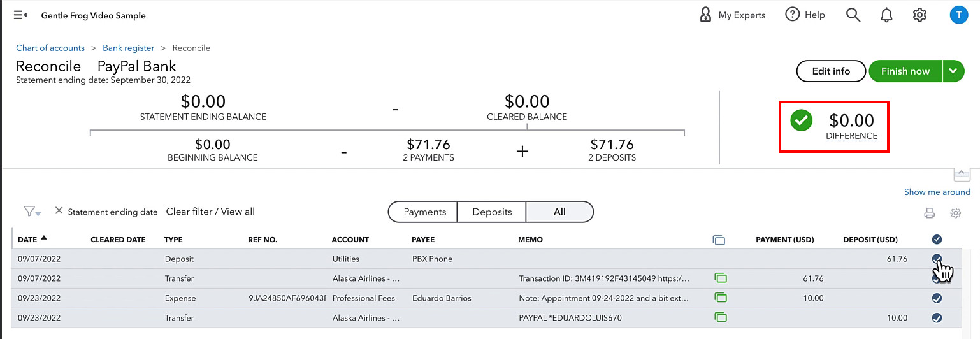Toggle cleared mark on Eduardo Barrios expense
Image resolution: width=980 pixels, height=339 pixels.
coord(937,298)
